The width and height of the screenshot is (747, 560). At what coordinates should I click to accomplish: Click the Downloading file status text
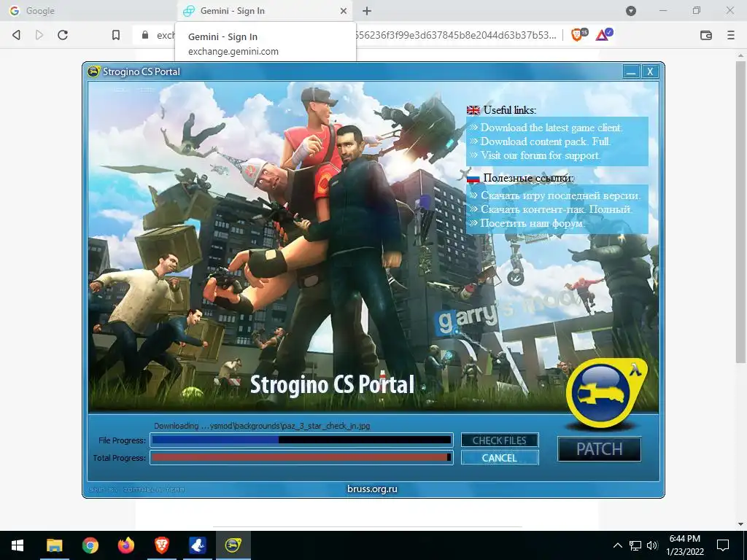coord(262,426)
